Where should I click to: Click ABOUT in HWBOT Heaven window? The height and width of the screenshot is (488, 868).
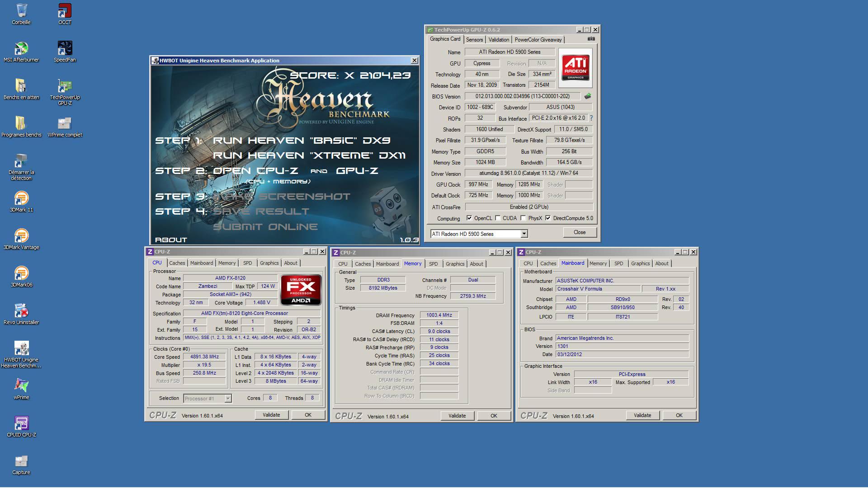pyautogui.click(x=171, y=240)
